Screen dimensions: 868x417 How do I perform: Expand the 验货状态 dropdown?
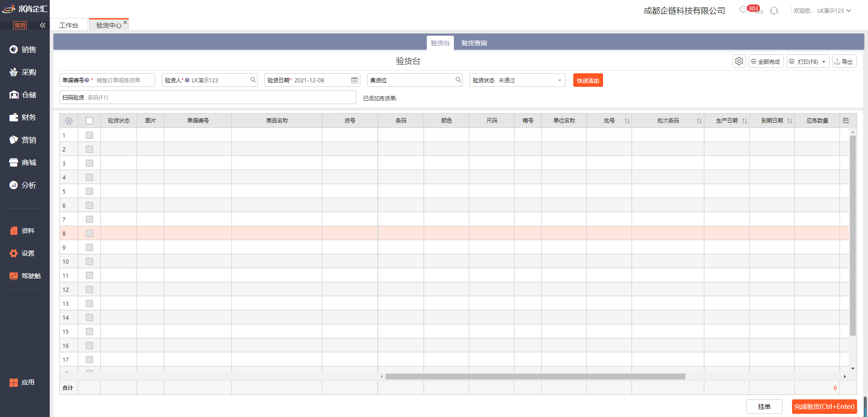(559, 80)
